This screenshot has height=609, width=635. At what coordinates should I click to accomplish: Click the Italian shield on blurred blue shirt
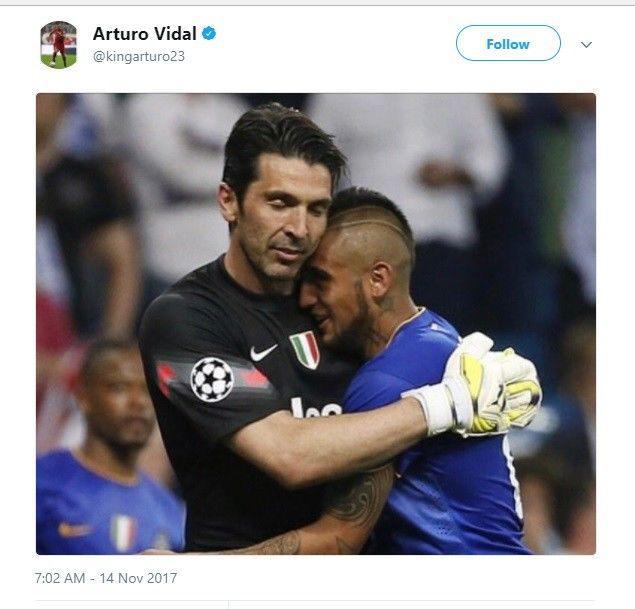pos(123,532)
